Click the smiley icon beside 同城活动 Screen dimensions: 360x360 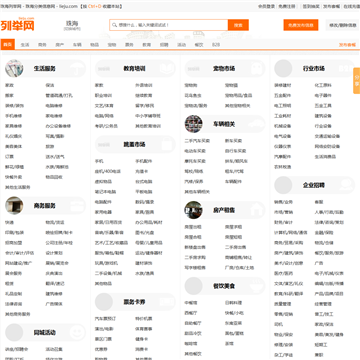[x=77, y=332]
